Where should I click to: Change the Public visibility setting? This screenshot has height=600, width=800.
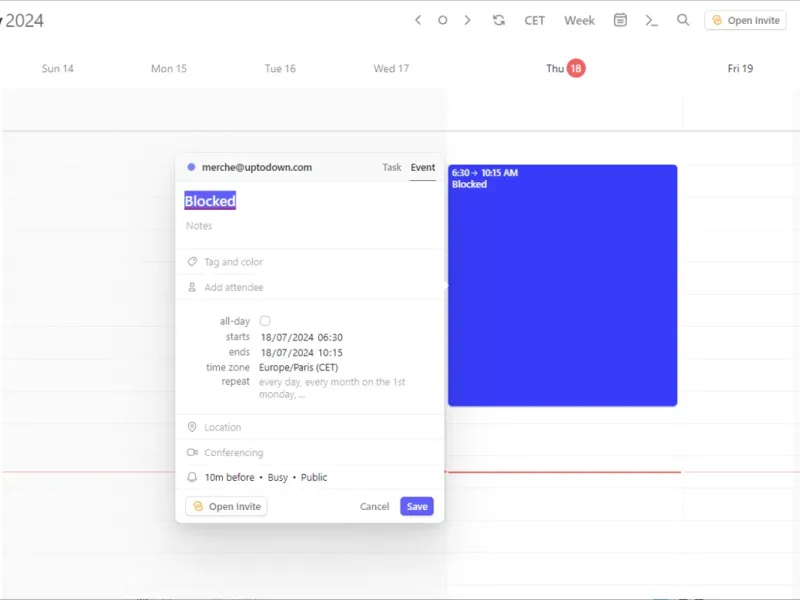(314, 478)
